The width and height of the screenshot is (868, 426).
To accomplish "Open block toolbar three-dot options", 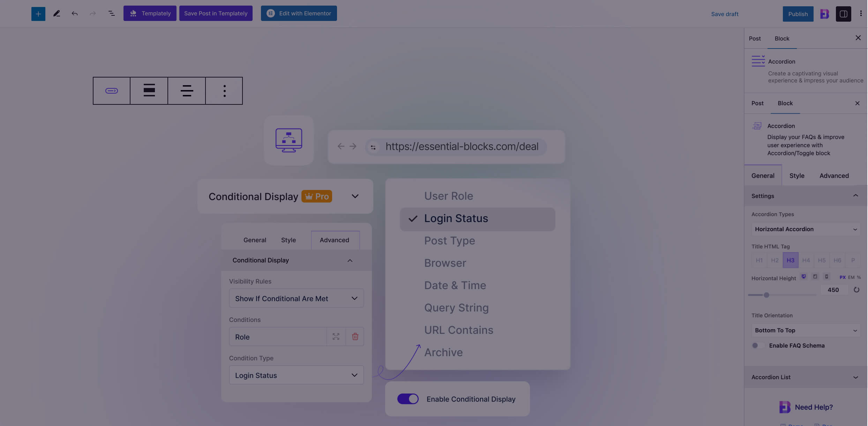I will [224, 91].
